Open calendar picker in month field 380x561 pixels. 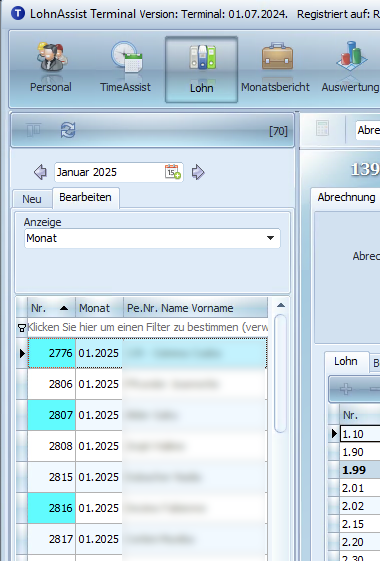click(173, 172)
